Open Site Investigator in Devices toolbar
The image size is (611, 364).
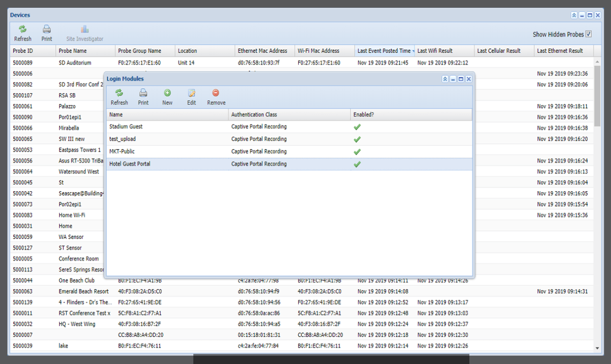tap(85, 33)
